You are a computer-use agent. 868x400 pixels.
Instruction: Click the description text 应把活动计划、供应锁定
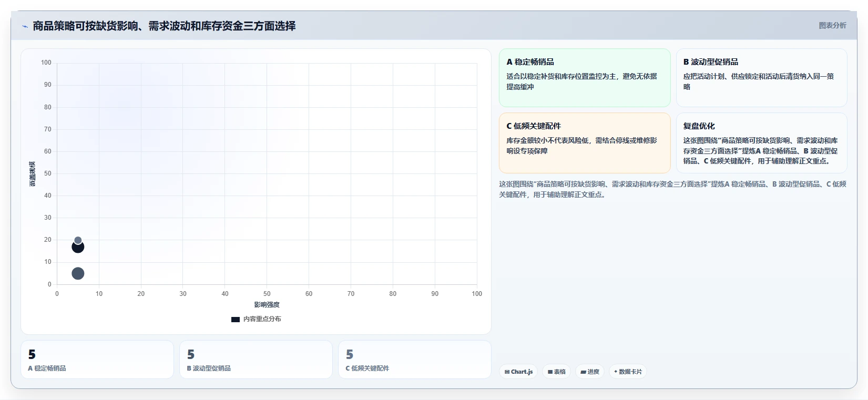(759, 81)
